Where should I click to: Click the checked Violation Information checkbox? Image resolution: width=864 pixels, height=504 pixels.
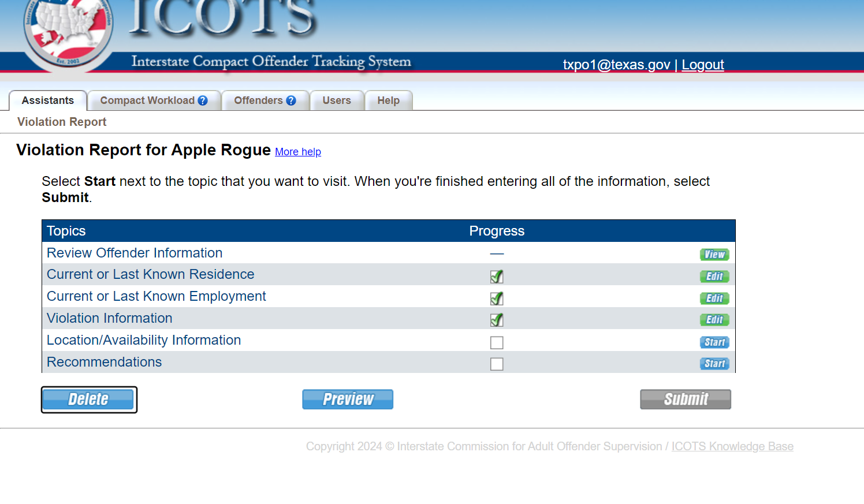coord(497,320)
